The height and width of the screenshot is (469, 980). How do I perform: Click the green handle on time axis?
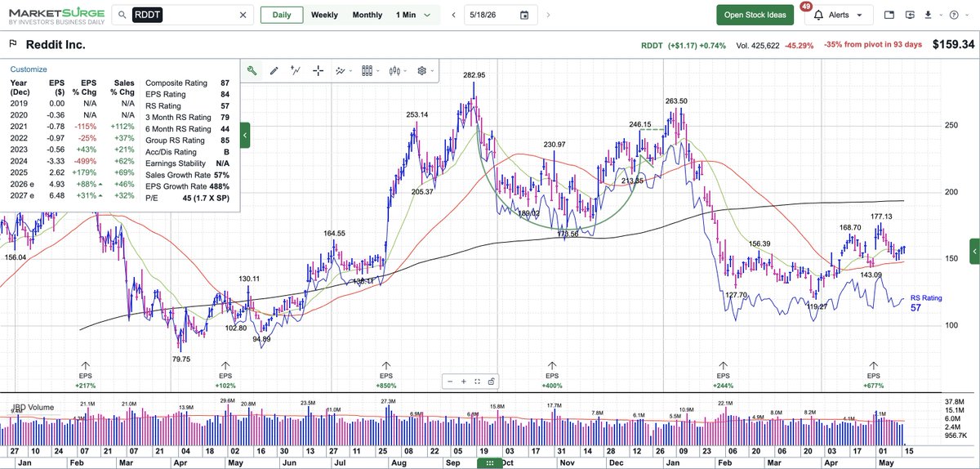(490, 463)
